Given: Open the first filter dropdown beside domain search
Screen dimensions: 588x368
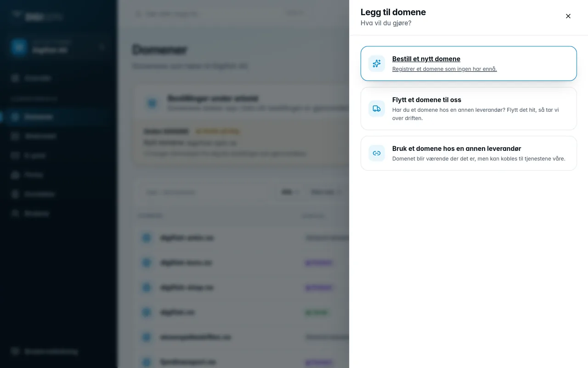Looking at the screenshot, I should (290, 192).
